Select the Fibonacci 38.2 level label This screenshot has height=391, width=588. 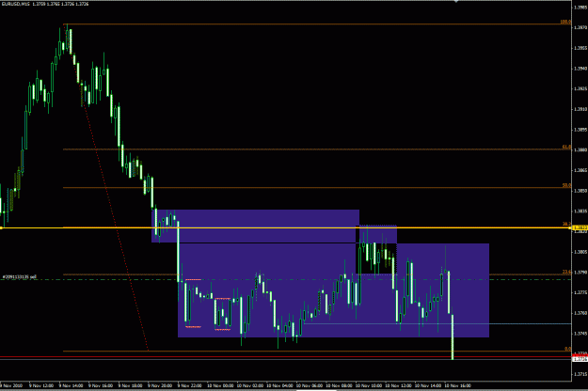coord(566,224)
